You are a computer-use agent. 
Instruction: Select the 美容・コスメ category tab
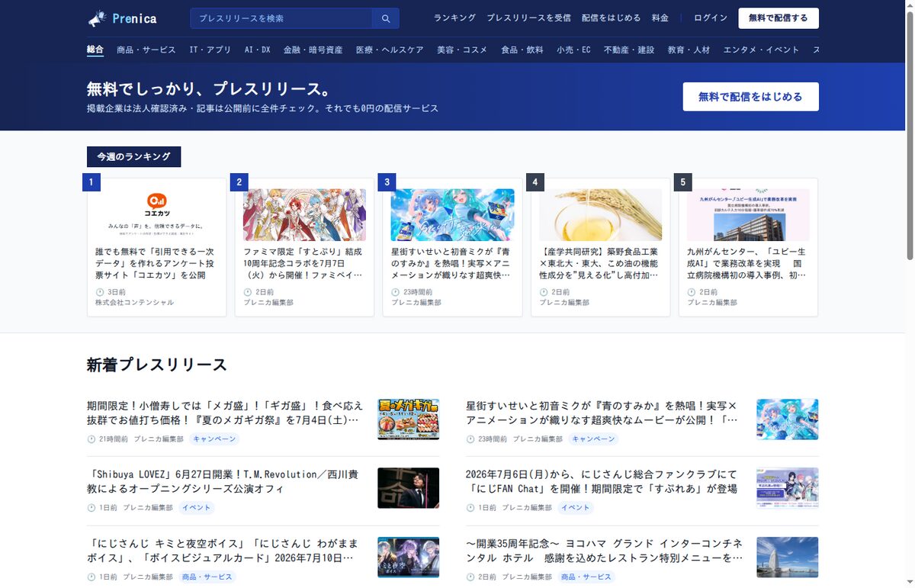click(462, 50)
